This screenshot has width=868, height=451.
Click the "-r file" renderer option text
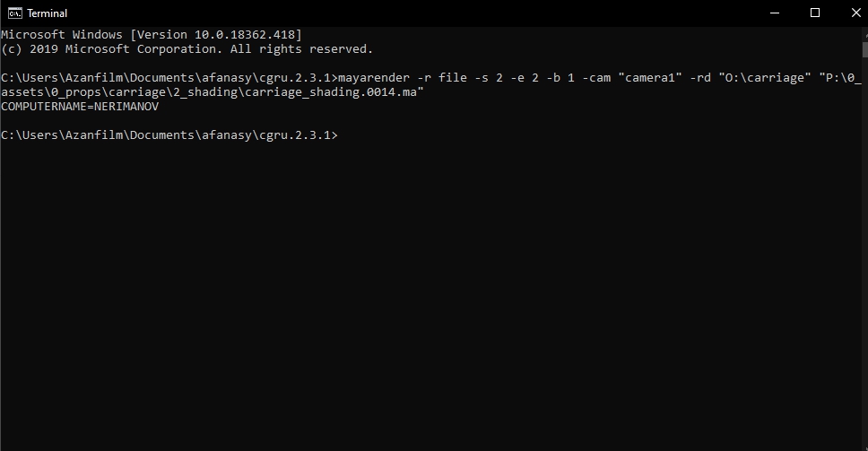click(442, 78)
